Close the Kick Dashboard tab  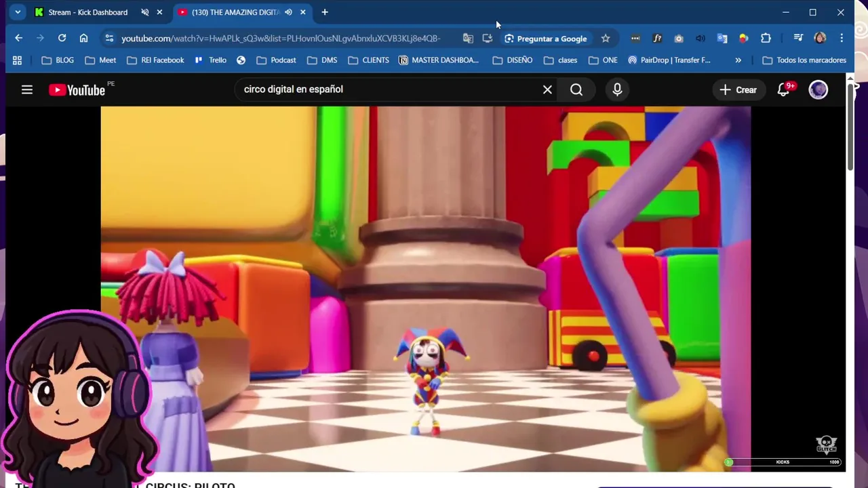(x=159, y=12)
